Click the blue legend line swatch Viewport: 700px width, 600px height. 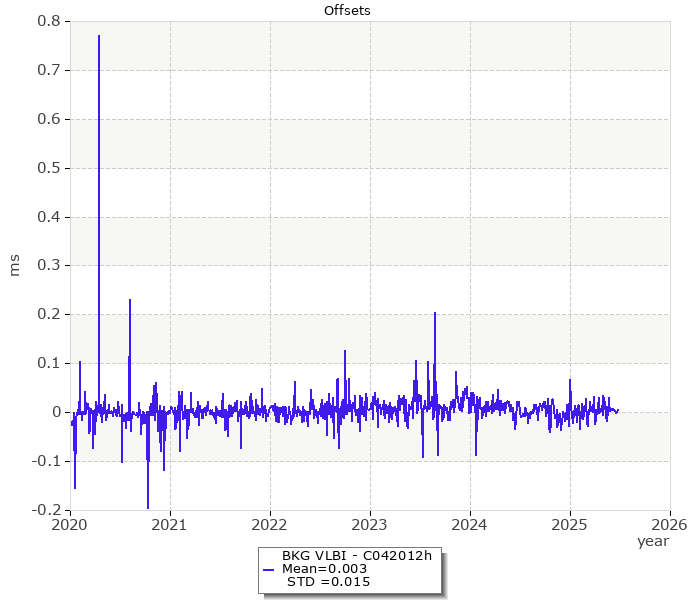pos(268,570)
